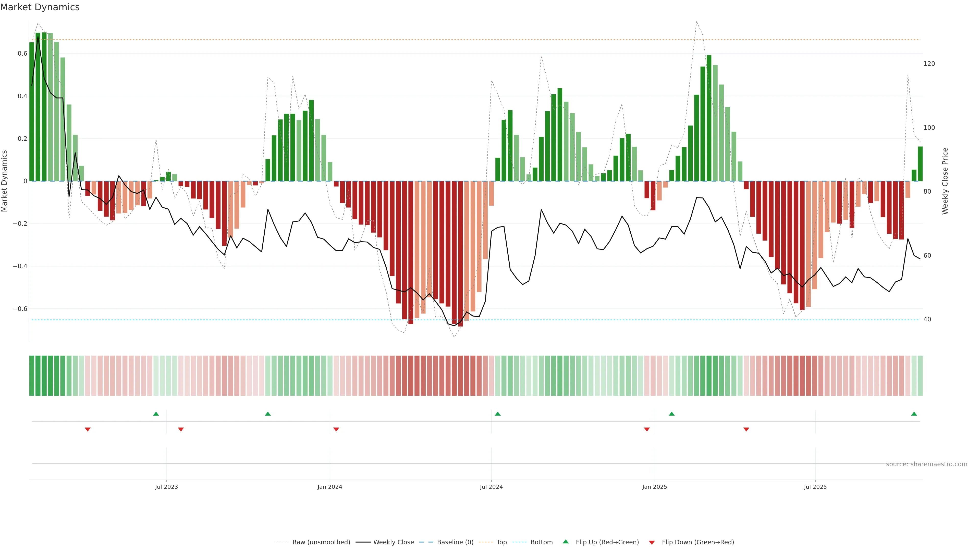The image size is (980, 551).
Task: Click the flip-down triangle just before Jan 2025
Action: (647, 429)
